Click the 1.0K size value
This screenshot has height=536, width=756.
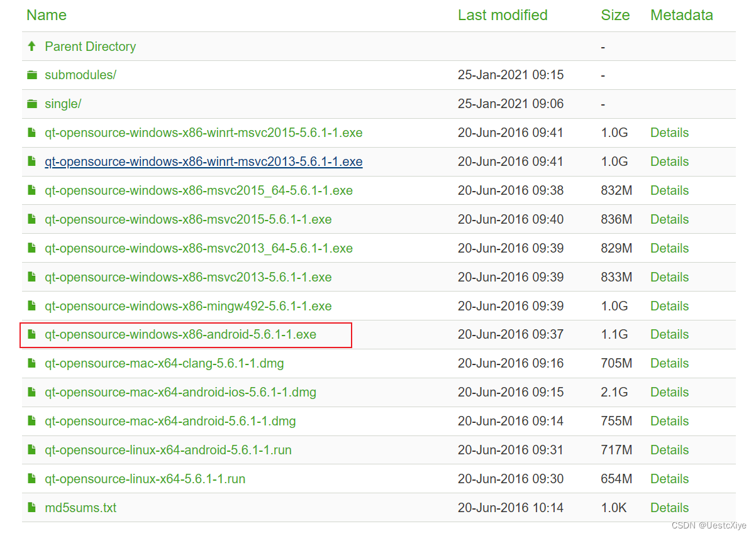[614, 508]
